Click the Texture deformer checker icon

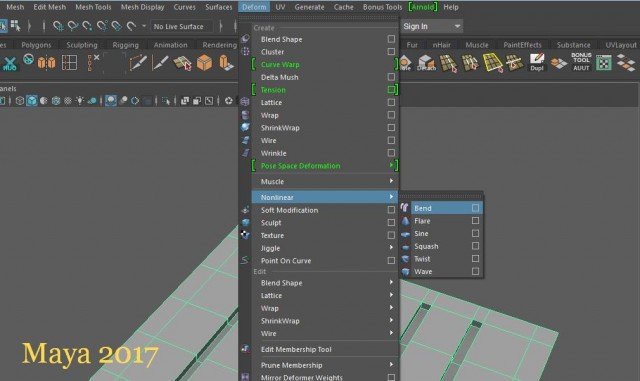(245, 234)
